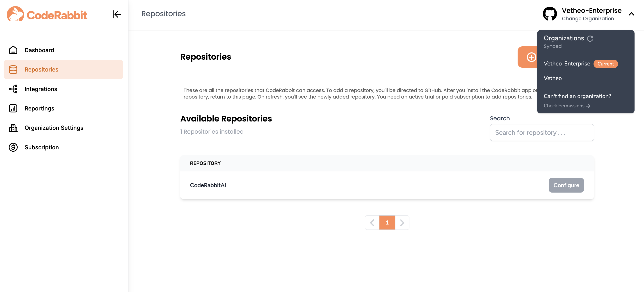644x292 pixels.
Task: Collapse the sidebar navigation panel
Action: [x=116, y=13]
